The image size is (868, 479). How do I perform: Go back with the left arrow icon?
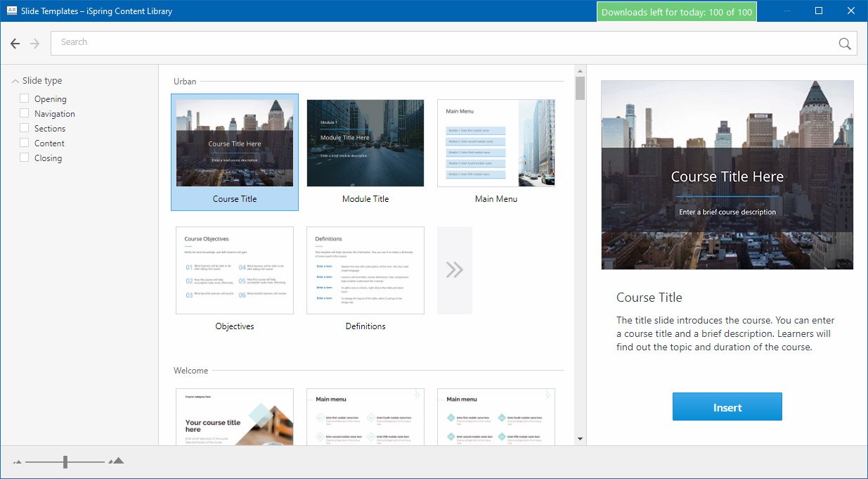pos(15,44)
